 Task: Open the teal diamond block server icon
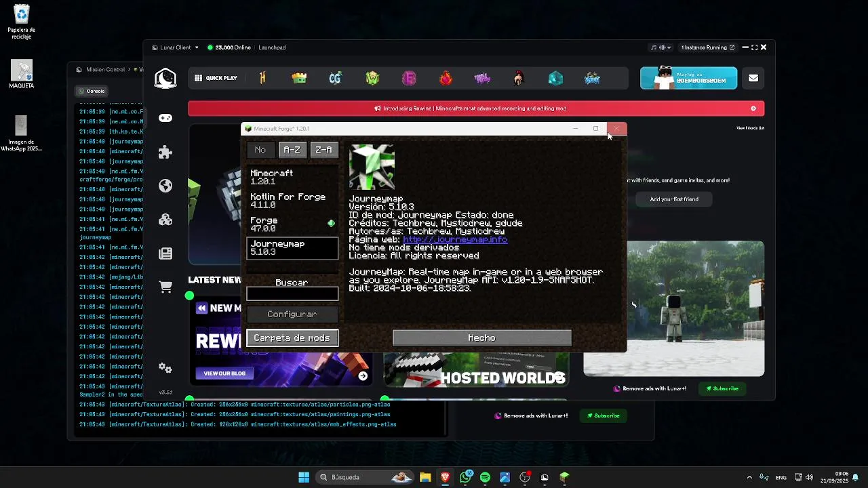[555, 78]
